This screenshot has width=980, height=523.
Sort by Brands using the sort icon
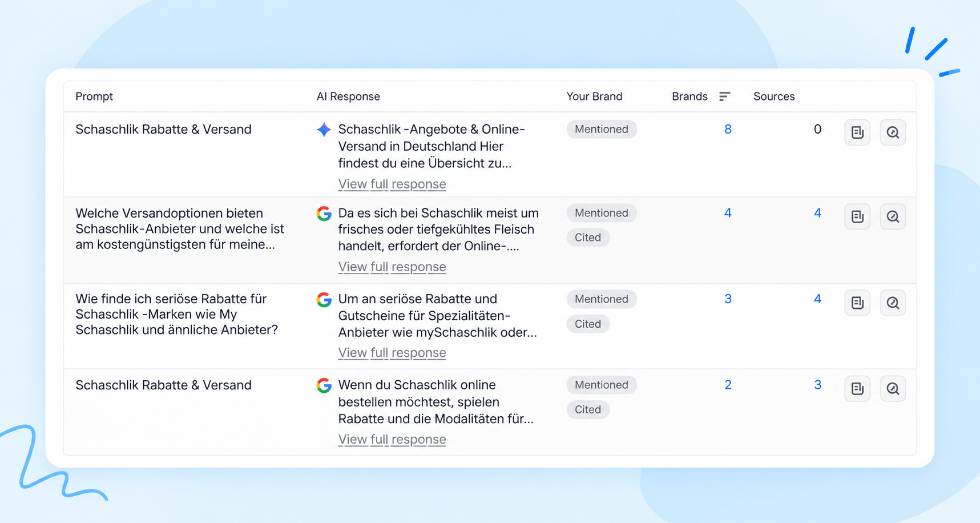tap(724, 96)
